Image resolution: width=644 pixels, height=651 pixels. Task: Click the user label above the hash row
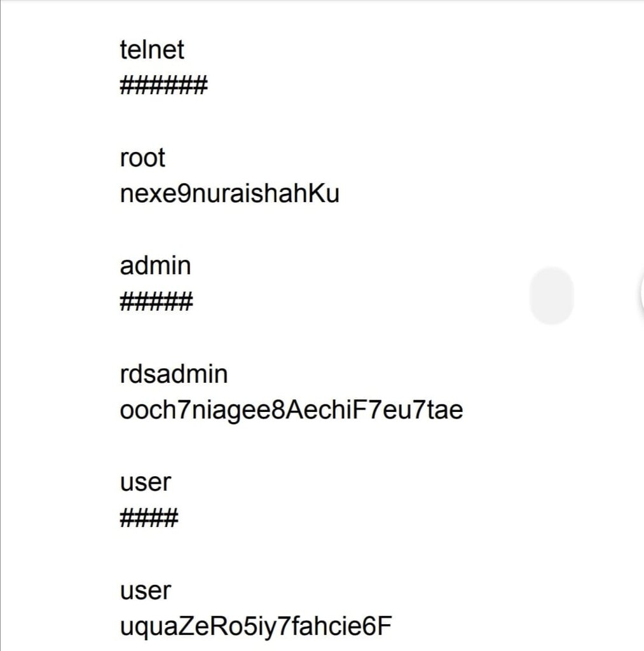tap(146, 482)
